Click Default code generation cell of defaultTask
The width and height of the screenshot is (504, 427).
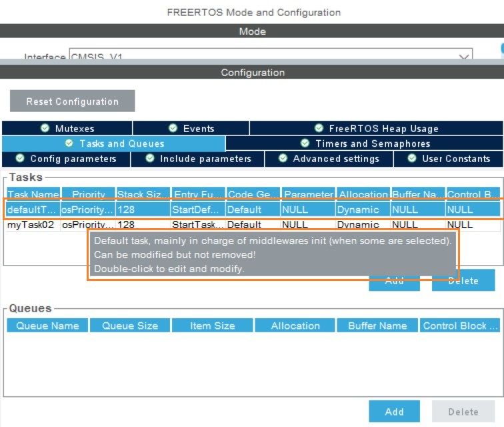(x=252, y=209)
